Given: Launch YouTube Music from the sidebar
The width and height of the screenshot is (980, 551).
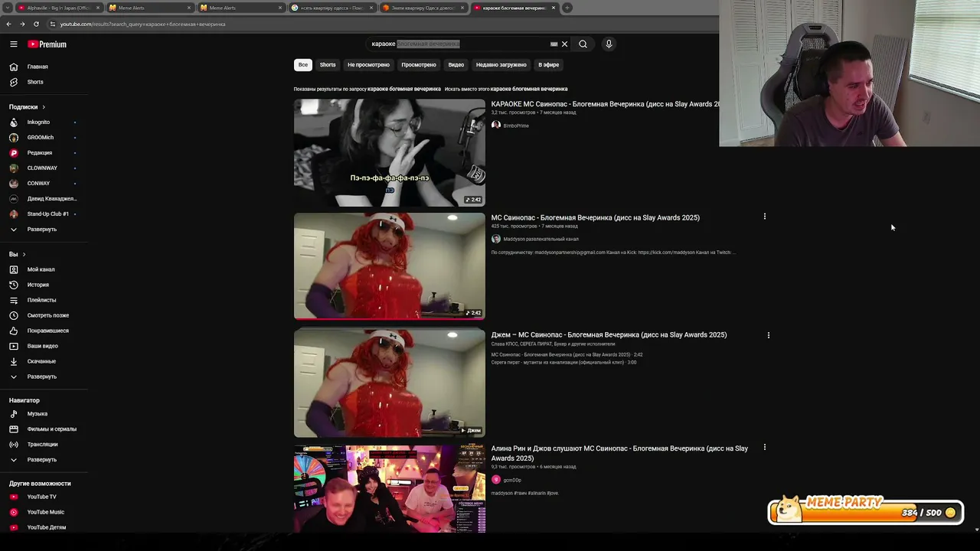Looking at the screenshot, I should pos(44,512).
